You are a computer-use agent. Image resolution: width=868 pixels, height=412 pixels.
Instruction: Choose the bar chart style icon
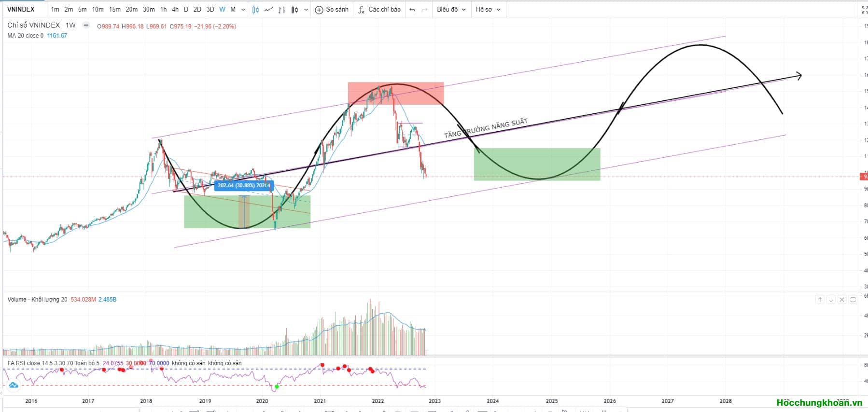[282, 10]
